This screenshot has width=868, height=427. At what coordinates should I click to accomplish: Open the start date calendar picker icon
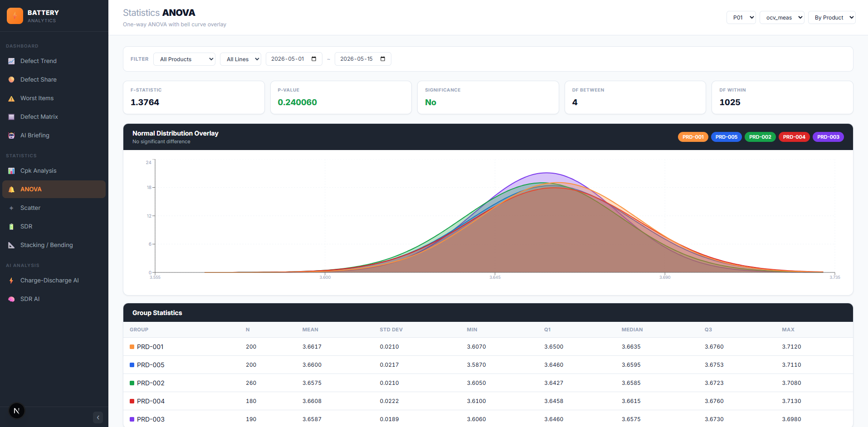[x=314, y=59]
